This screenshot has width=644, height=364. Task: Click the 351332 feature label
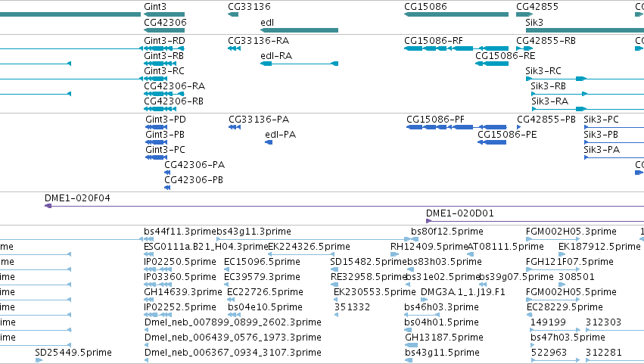tap(352, 307)
